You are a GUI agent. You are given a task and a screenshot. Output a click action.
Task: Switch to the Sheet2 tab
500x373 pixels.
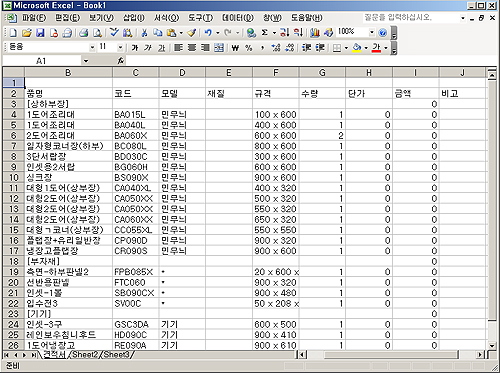(85, 355)
